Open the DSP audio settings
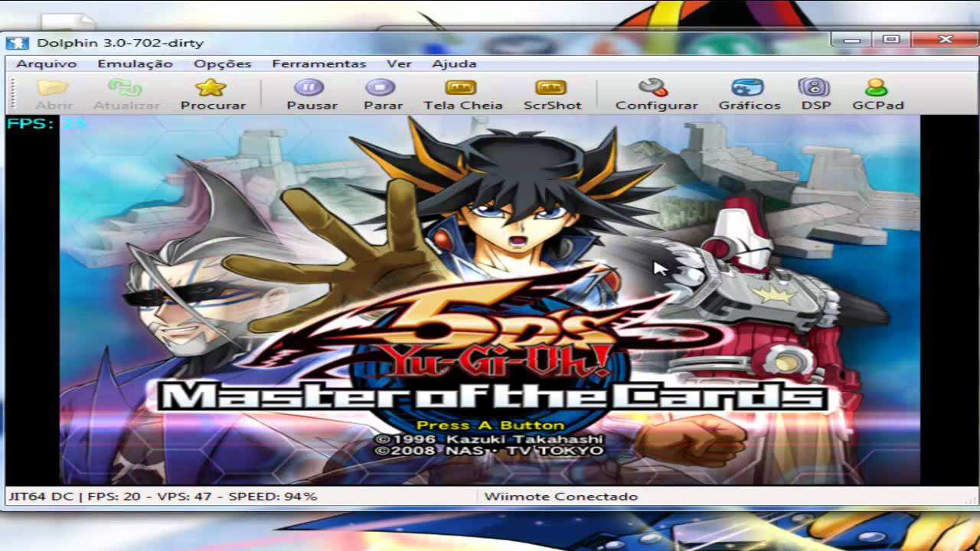This screenshot has width=980, height=551. 815,95
